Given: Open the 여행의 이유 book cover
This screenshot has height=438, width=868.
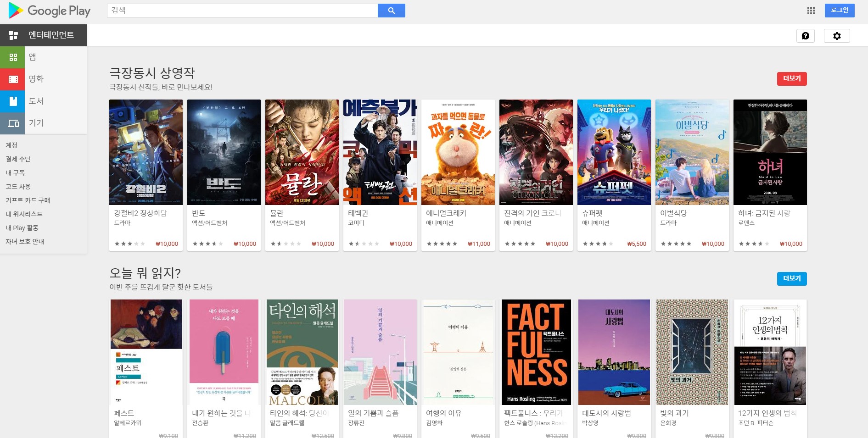Looking at the screenshot, I should (458, 352).
